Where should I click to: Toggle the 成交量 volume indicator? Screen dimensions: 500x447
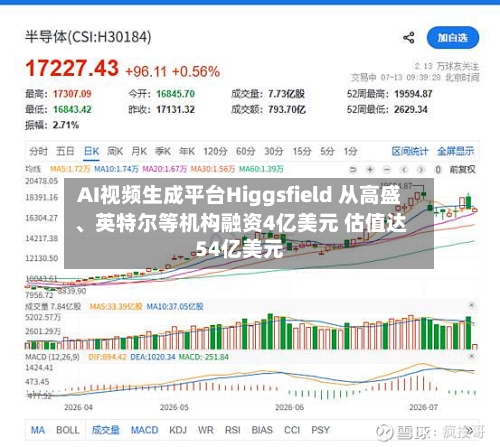pos(106,430)
